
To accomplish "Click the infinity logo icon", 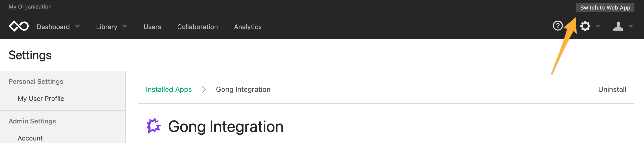I will (19, 26).
